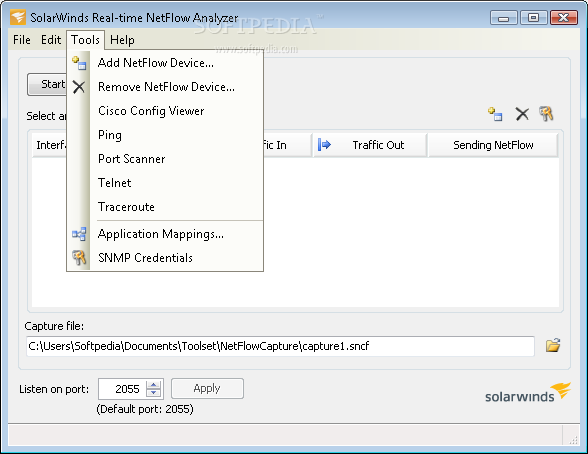Open the Edit menu
This screenshot has width=588, height=454.
pyautogui.click(x=51, y=40)
